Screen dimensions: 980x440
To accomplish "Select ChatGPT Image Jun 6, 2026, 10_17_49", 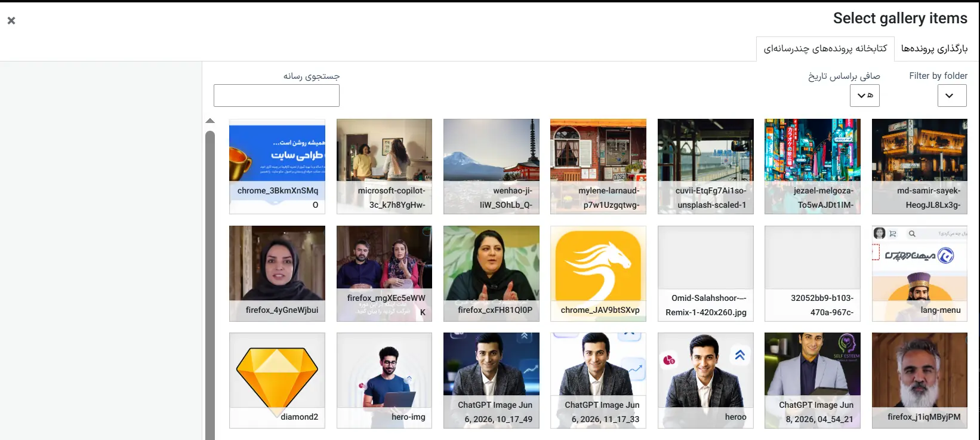I will tap(491, 380).
